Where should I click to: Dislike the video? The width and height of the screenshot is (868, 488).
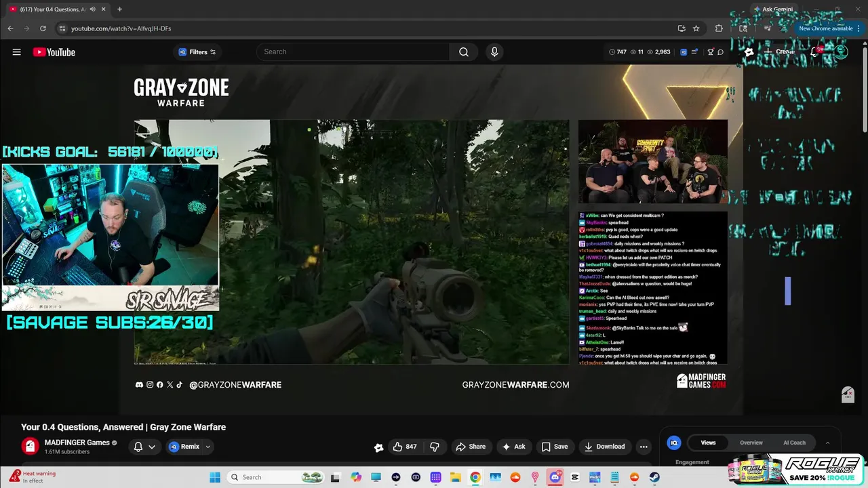pos(435,447)
